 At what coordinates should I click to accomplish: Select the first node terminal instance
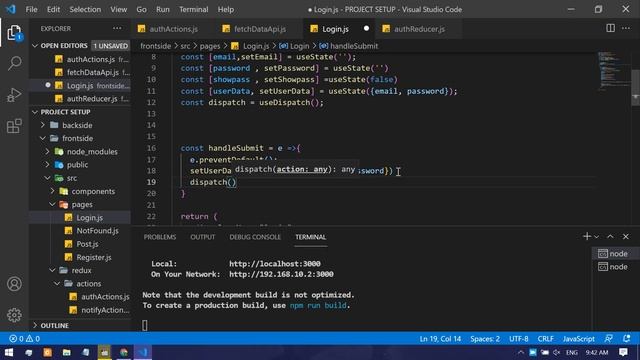coord(613,253)
